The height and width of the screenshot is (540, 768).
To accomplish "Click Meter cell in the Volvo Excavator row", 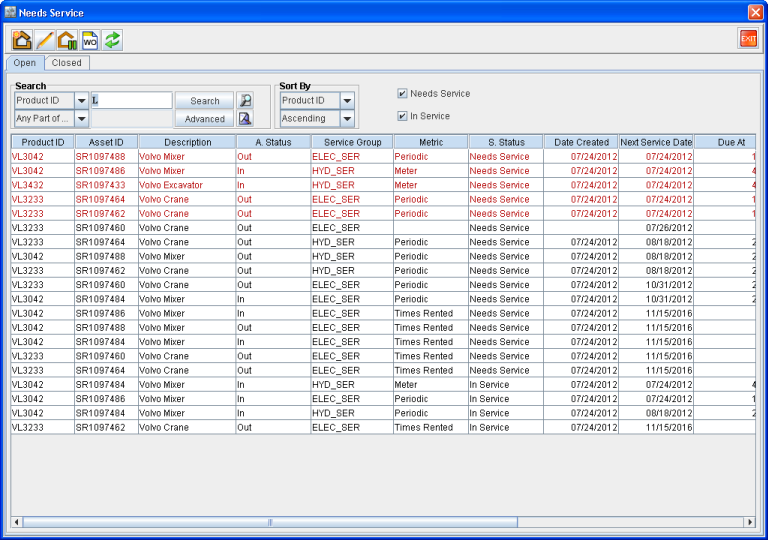I will pos(431,185).
